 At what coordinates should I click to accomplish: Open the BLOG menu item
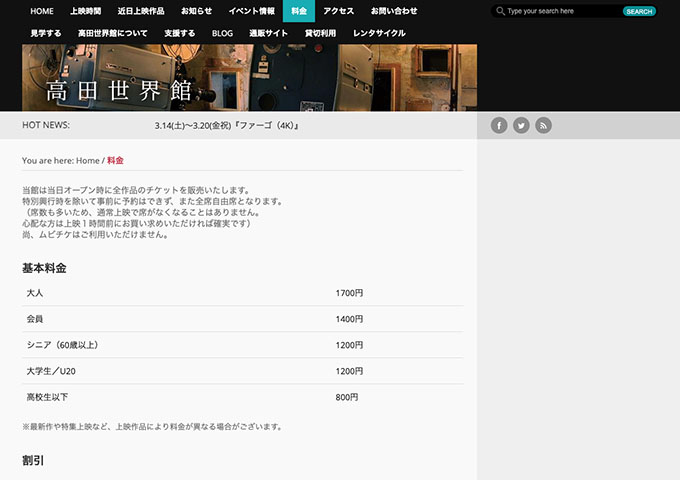[222, 33]
